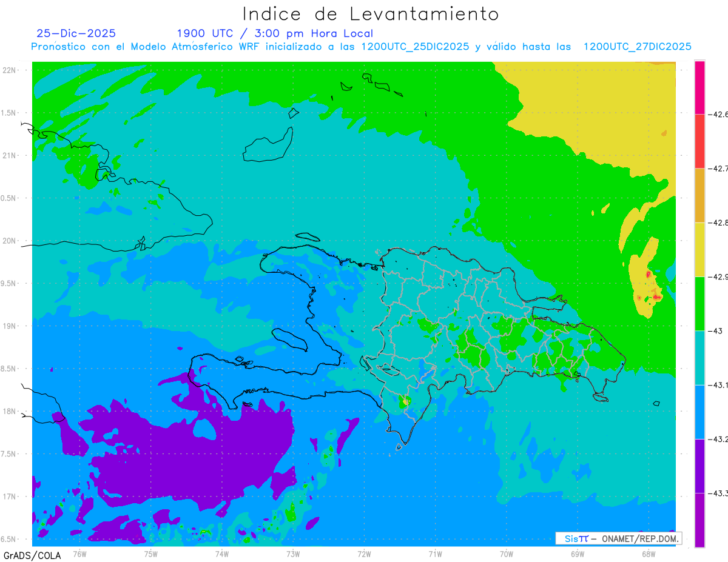Select the yellow legend swatch above -42.9
This screenshot has width=728, height=562.
point(699,249)
